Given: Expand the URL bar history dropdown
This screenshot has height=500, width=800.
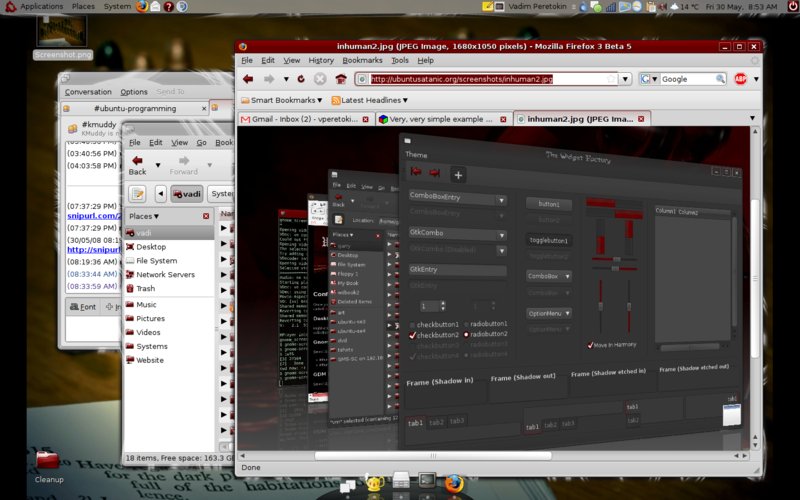Looking at the screenshot, I should tap(625, 79).
